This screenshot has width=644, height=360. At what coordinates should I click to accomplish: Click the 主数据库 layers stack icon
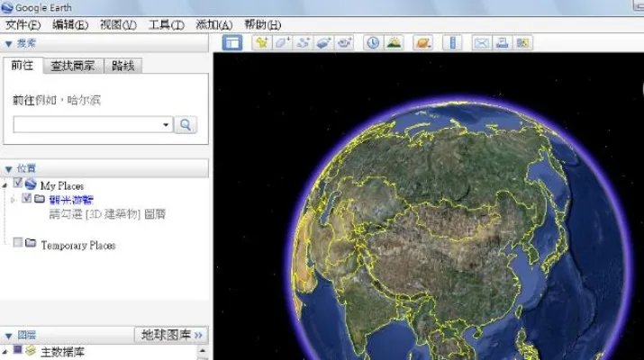point(31,350)
